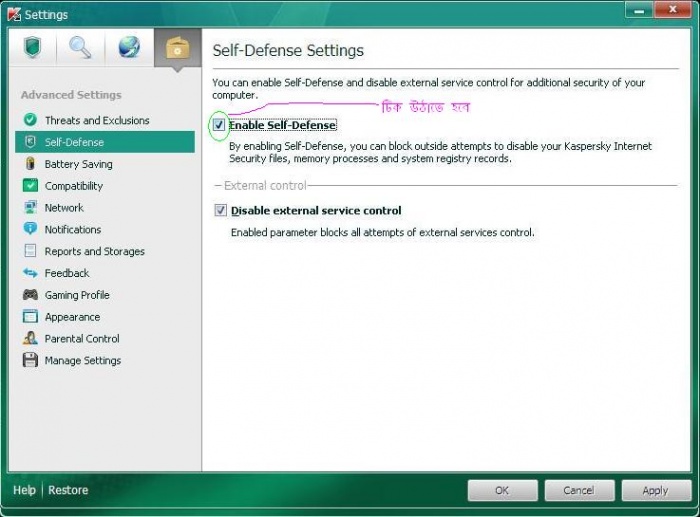Select Threats and Exclusions section
The width and height of the screenshot is (700, 517).
105,120
